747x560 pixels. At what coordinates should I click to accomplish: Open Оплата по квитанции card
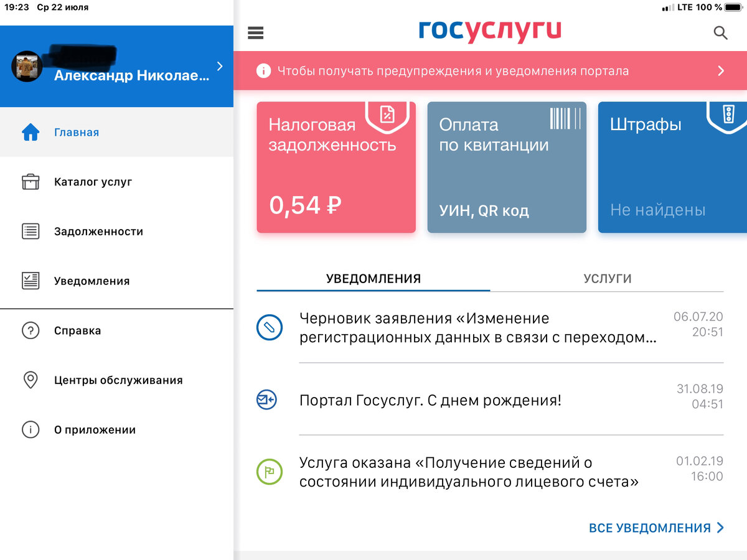tap(507, 167)
